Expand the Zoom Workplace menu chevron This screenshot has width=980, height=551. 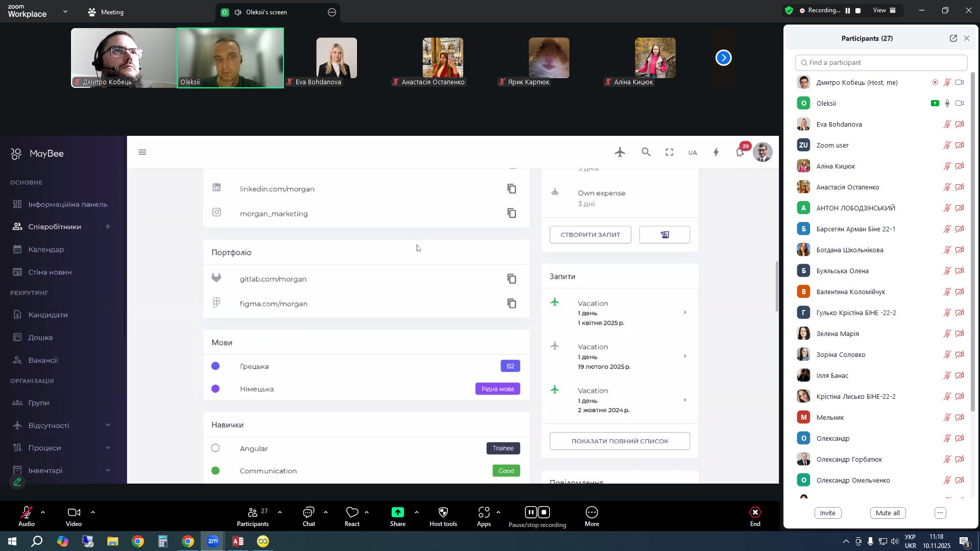click(65, 11)
